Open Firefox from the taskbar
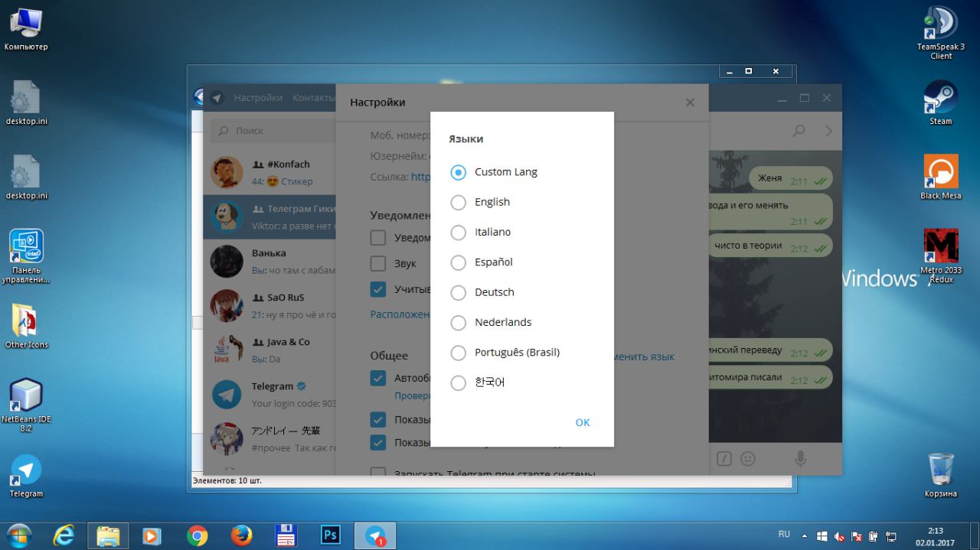 pyautogui.click(x=241, y=535)
